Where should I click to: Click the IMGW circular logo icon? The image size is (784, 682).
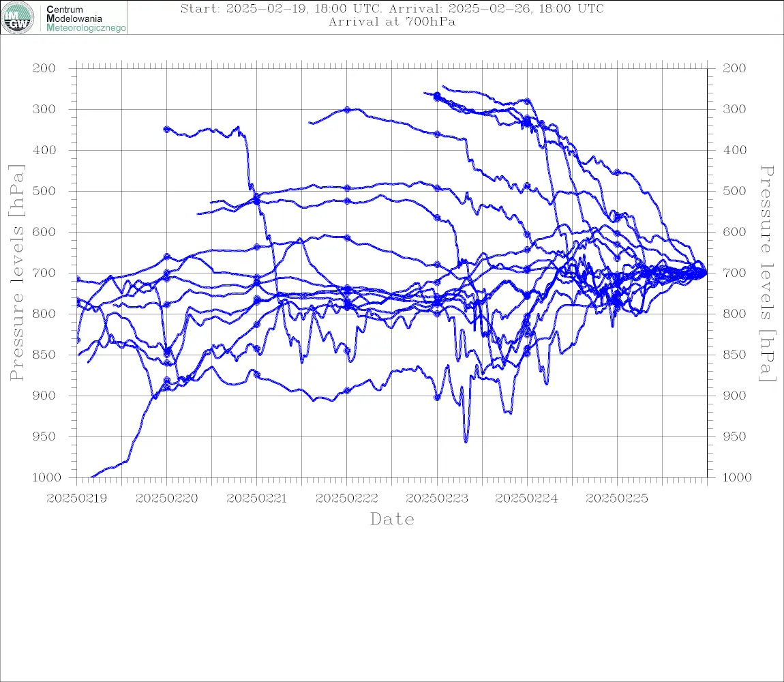point(18,18)
